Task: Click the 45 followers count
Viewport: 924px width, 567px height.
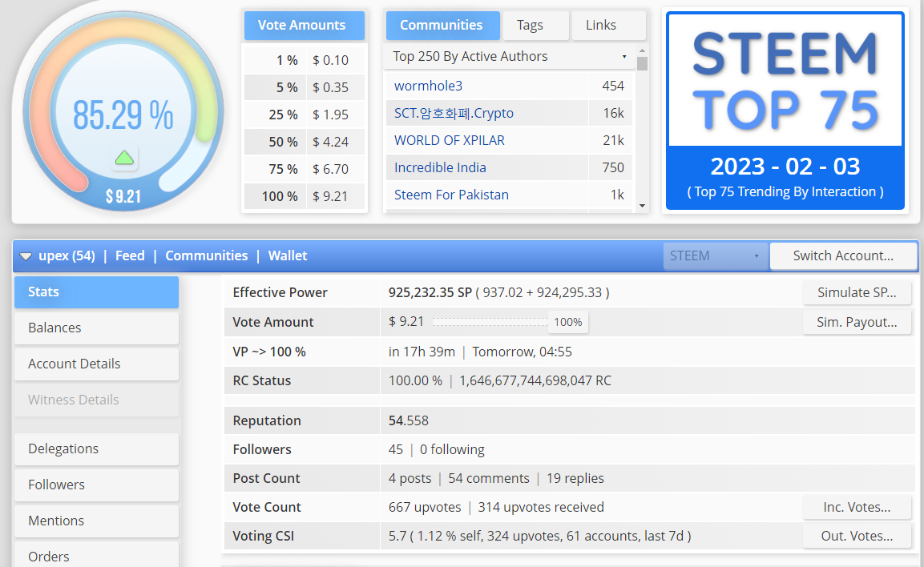Action: pyautogui.click(x=395, y=450)
